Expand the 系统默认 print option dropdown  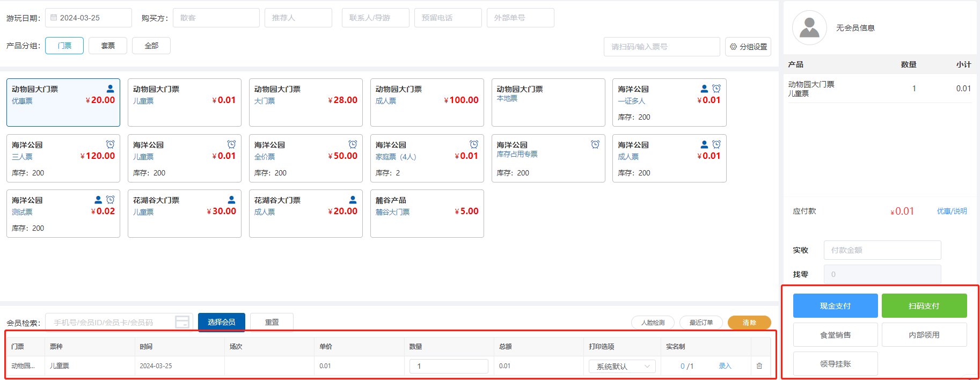(622, 366)
